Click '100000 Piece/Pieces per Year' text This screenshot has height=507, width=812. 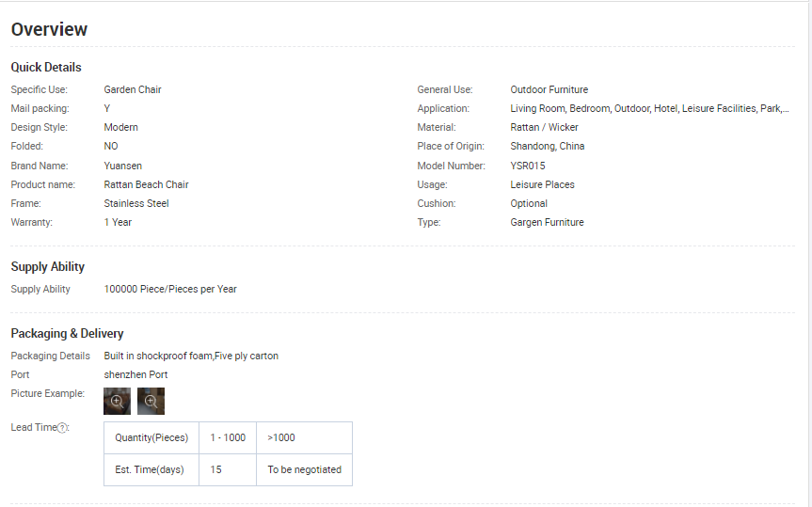[x=170, y=290]
